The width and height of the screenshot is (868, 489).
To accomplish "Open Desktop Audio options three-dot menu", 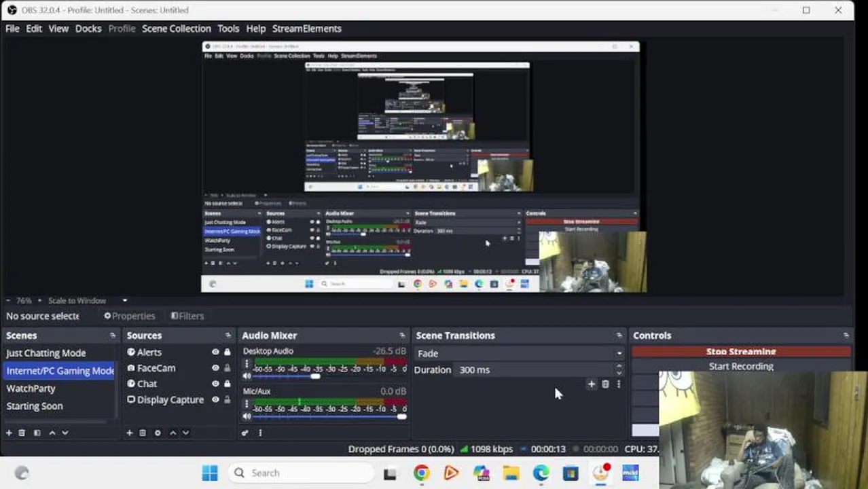I will coord(247,365).
